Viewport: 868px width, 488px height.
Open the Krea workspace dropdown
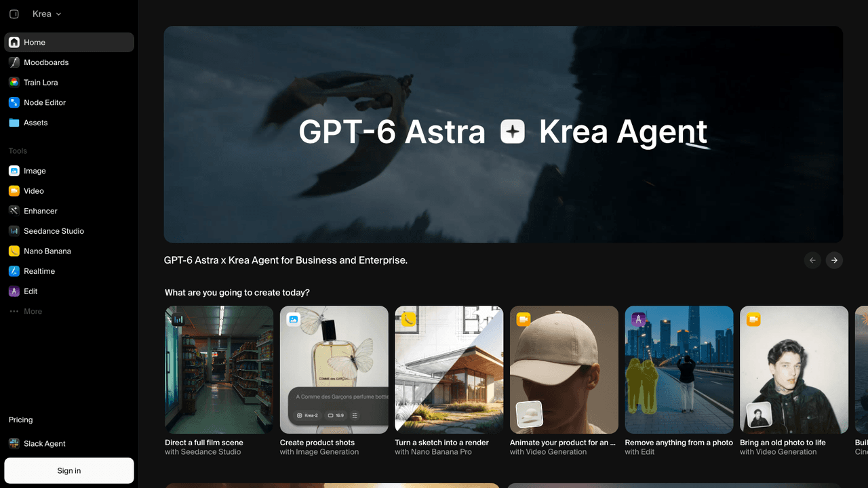47,14
